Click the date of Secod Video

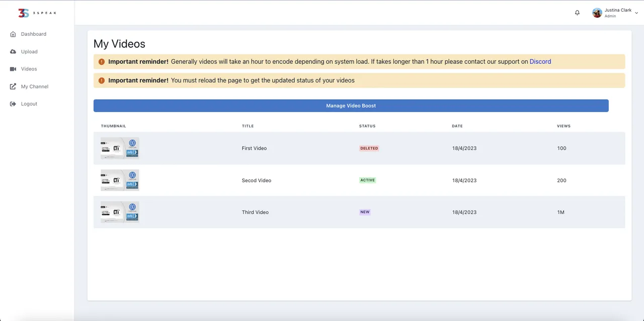[x=464, y=181]
